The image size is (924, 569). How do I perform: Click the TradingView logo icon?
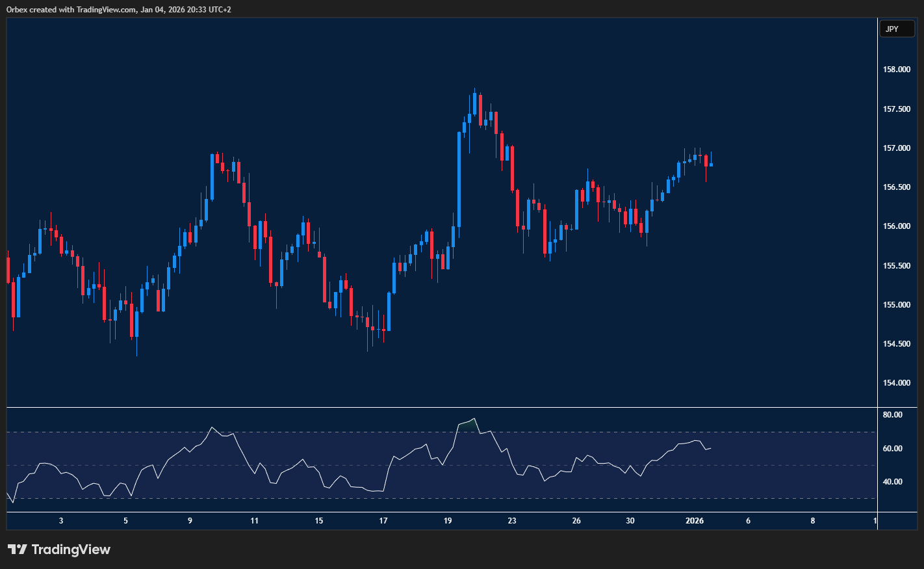18,549
